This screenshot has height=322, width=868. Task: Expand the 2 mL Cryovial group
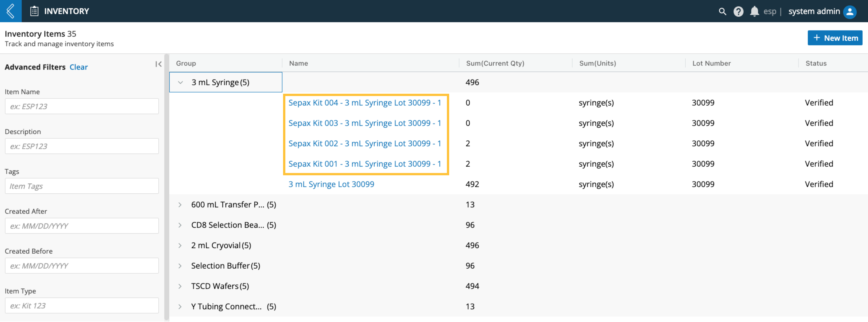pyautogui.click(x=180, y=245)
